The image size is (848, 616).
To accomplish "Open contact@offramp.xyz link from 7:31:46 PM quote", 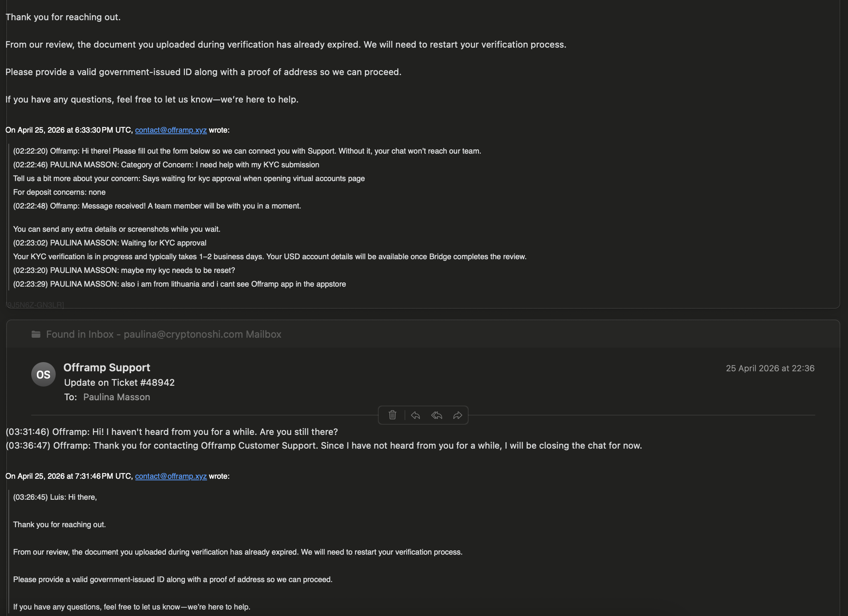I will pyautogui.click(x=171, y=476).
